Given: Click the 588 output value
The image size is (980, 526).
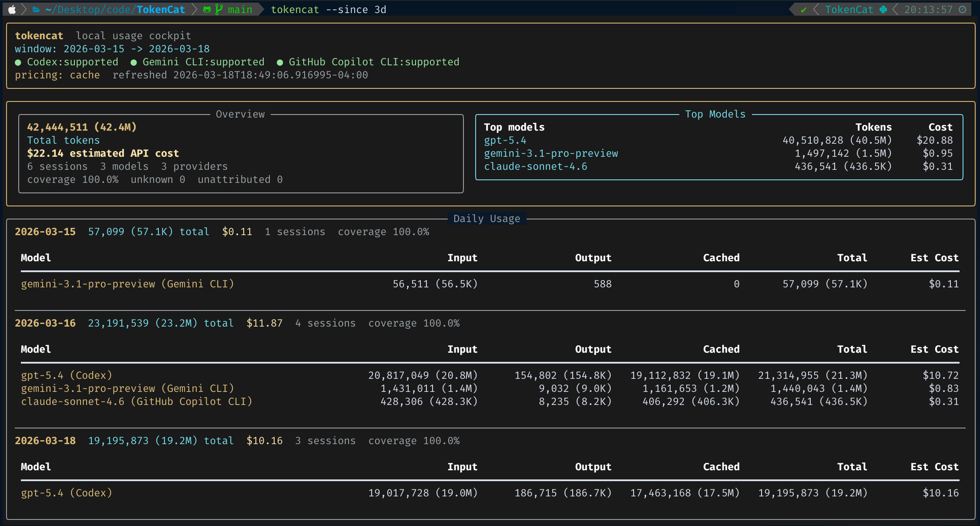Looking at the screenshot, I should click(603, 284).
